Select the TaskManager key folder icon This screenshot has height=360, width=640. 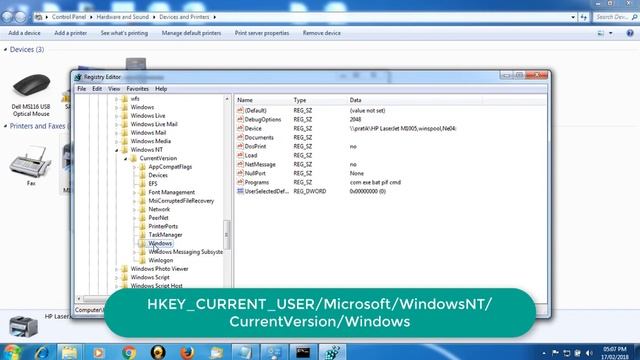click(142, 235)
